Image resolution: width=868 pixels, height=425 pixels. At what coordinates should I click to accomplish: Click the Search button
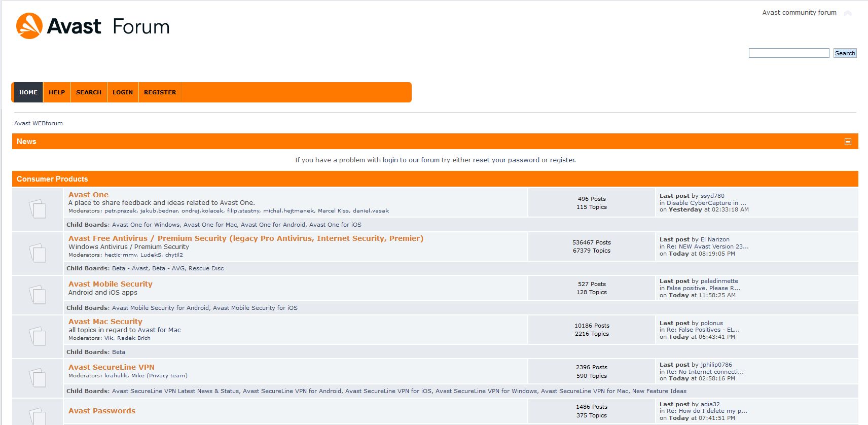click(845, 53)
